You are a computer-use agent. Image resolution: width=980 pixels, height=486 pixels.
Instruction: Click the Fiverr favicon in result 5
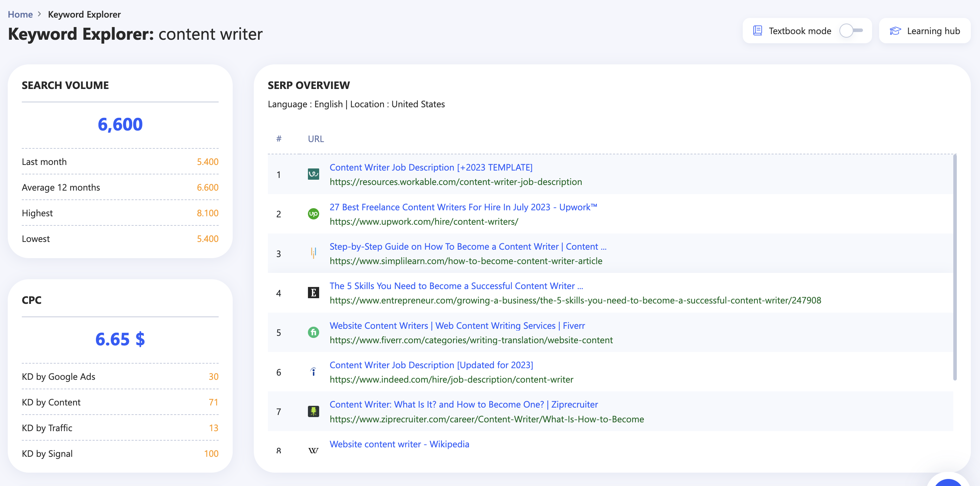tap(313, 332)
